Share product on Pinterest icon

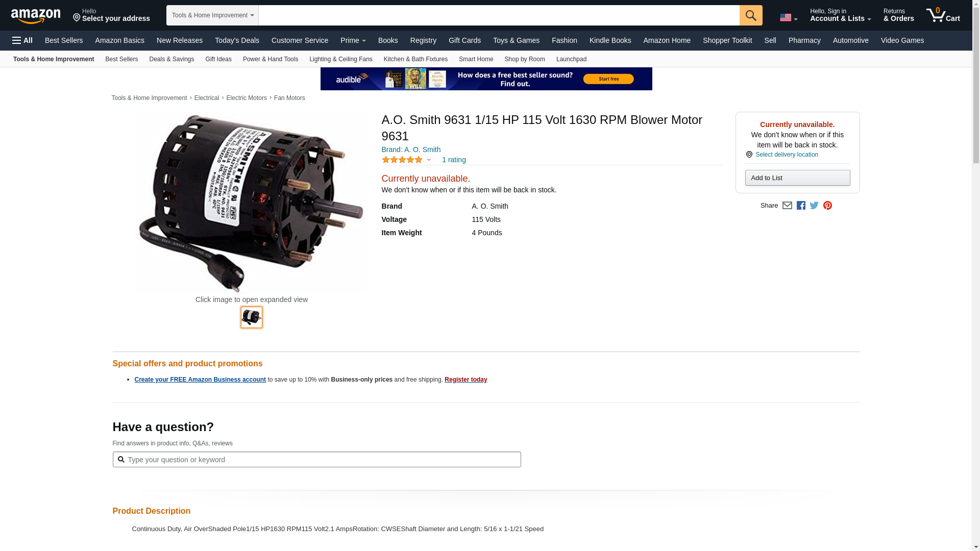827,206
